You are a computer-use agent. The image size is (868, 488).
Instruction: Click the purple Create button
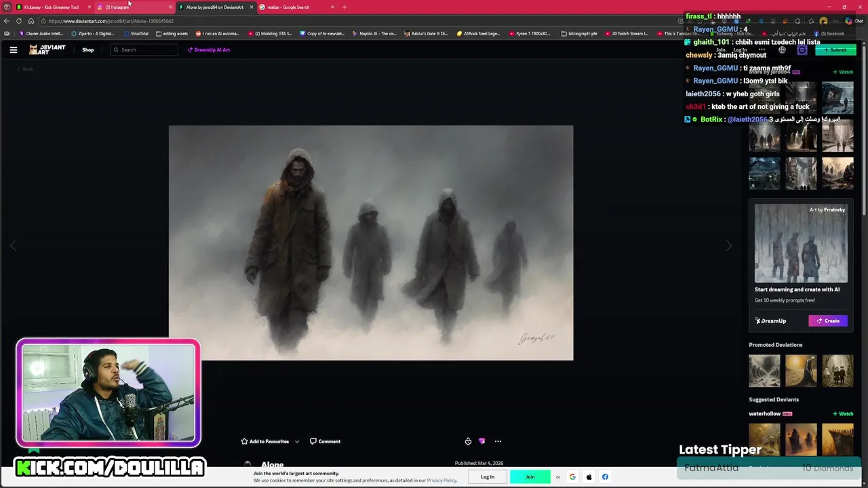[x=827, y=321]
